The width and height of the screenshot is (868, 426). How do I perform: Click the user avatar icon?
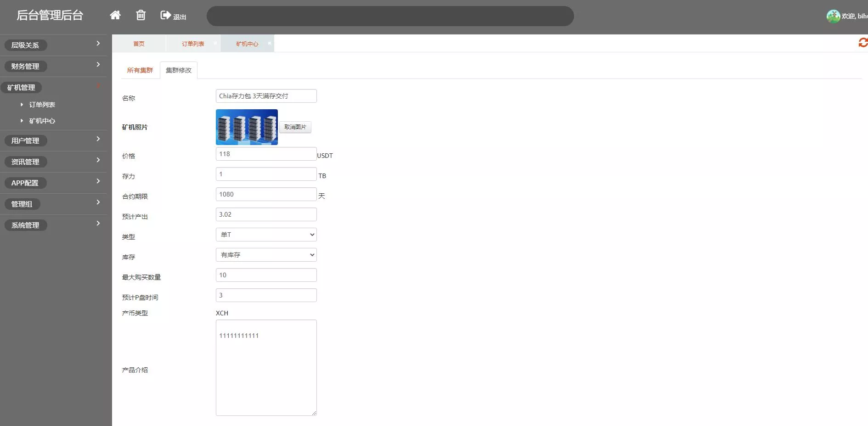[x=833, y=16]
